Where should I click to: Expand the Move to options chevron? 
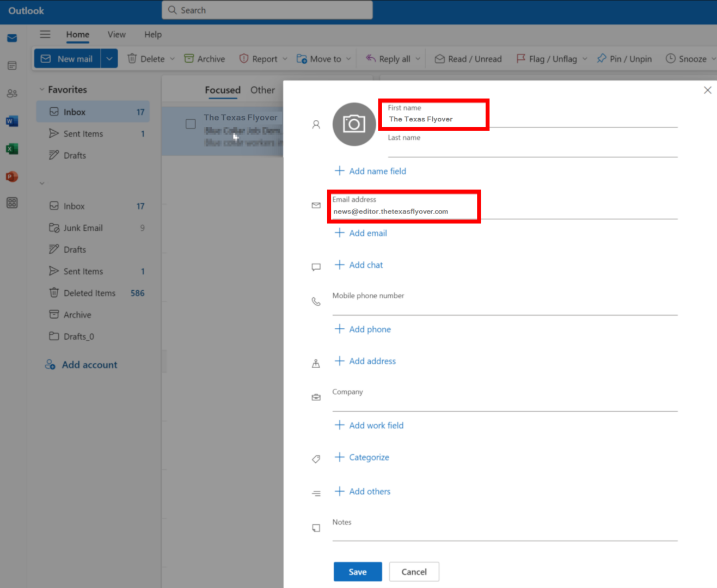[x=348, y=59]
